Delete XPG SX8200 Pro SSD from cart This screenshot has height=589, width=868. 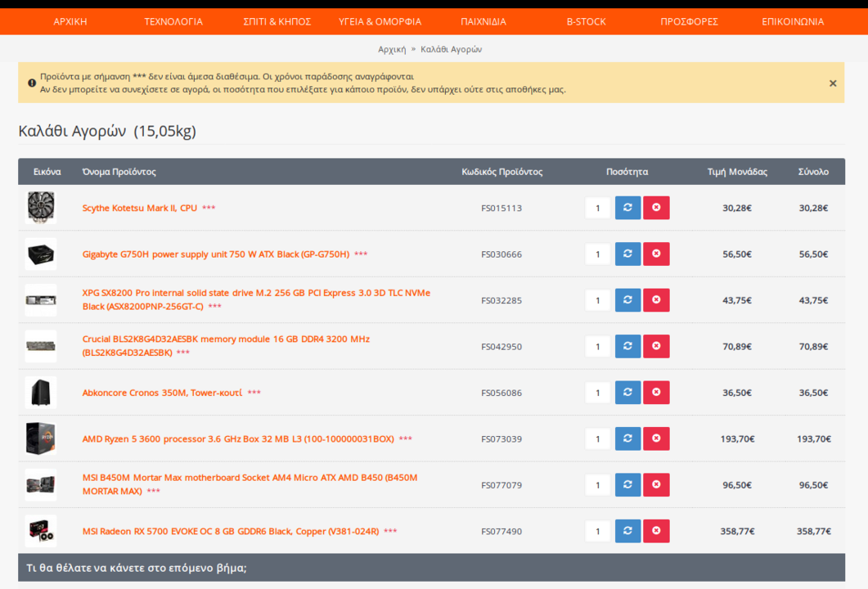(x=656, y=300)
